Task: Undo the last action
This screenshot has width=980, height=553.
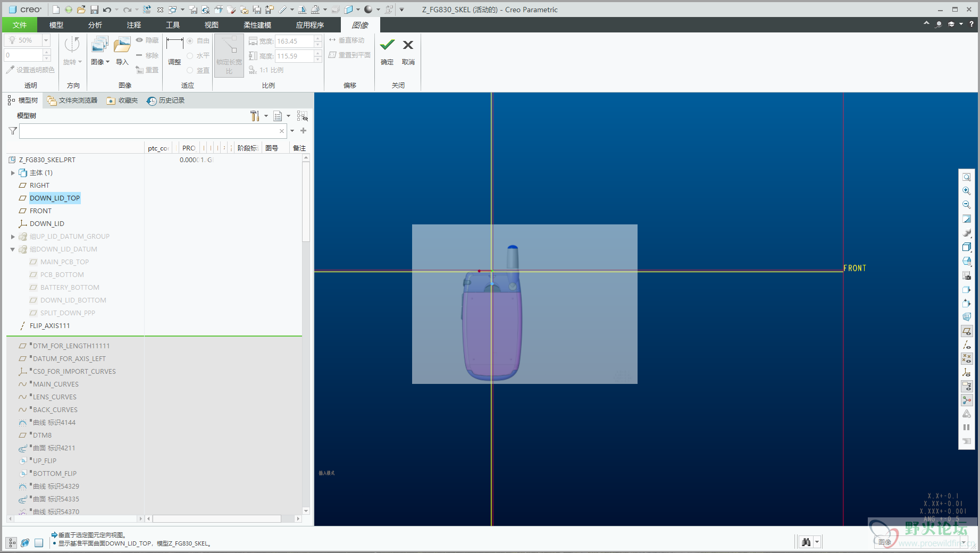Action: [107, 10]
